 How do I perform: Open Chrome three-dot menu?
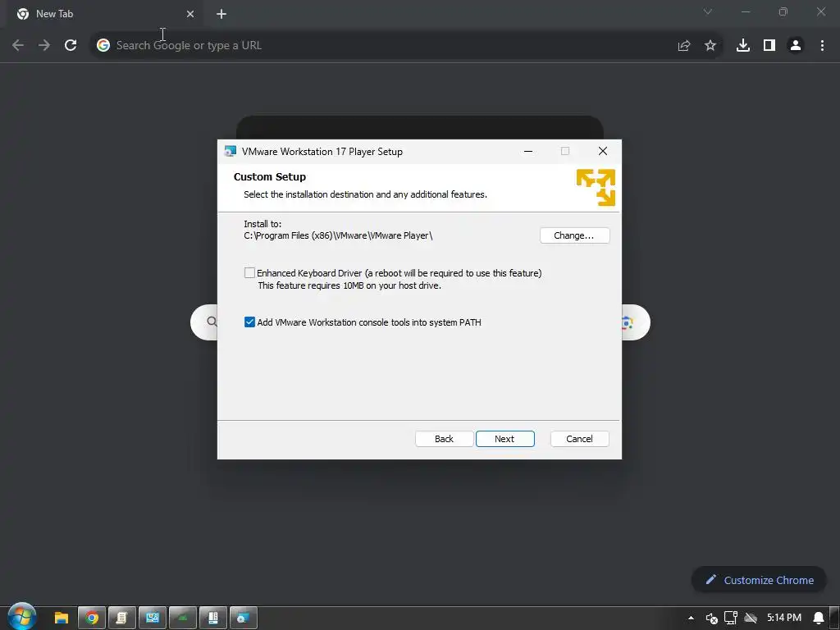point(822,46)
